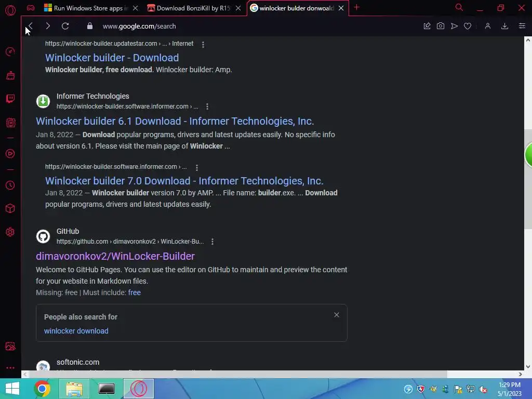Click the share page icon in address bar

427,26
